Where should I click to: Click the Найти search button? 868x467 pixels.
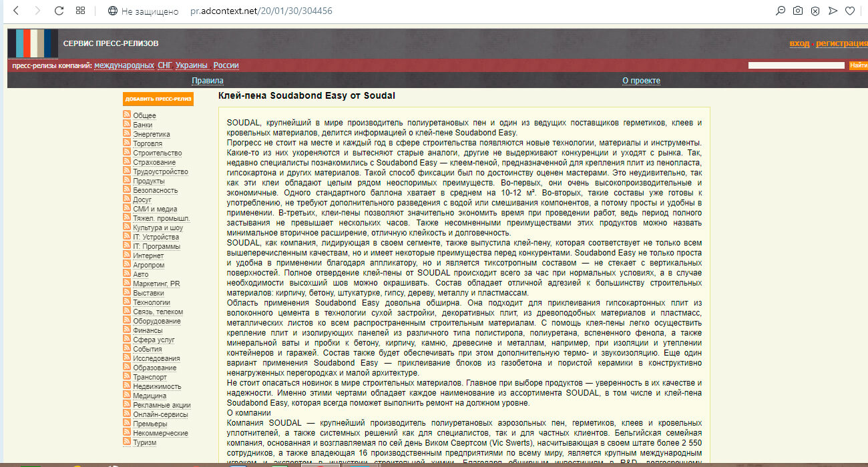[858, 65]
